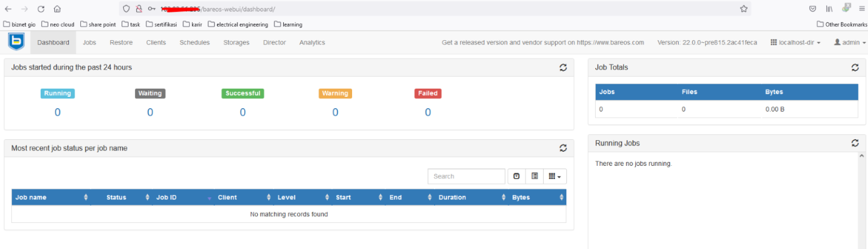Toggle the table card view button
This screenshot has width=868, height=249.
(x=534, y=177)
